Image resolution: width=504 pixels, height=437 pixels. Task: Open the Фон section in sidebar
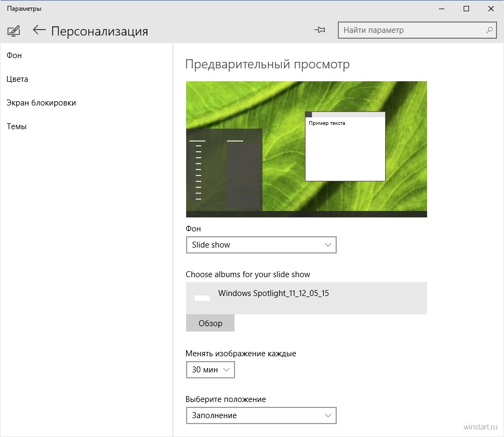[14, 55]
